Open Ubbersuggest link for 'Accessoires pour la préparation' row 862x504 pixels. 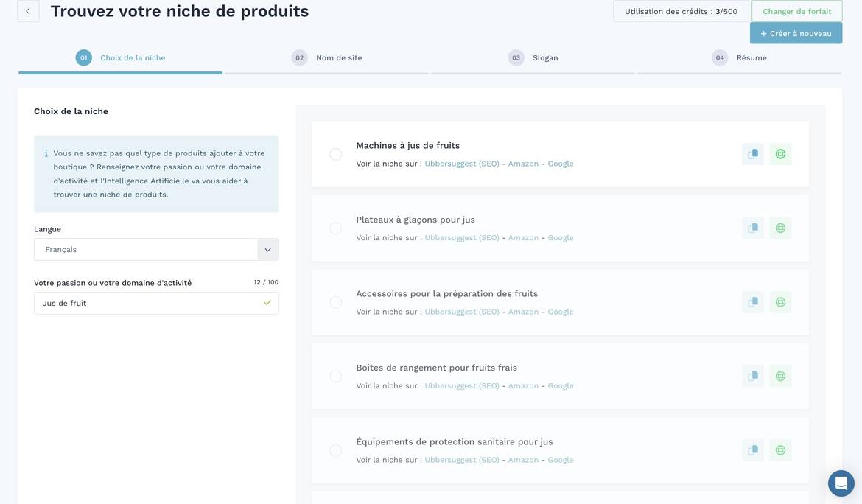[x=462, y=312]
